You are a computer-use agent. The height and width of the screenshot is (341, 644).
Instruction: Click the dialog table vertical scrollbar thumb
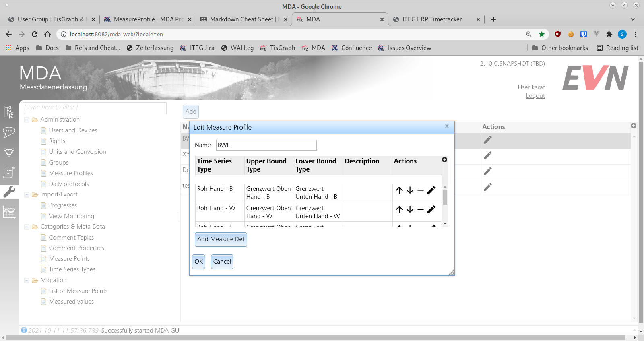click(x=445, y=197)
